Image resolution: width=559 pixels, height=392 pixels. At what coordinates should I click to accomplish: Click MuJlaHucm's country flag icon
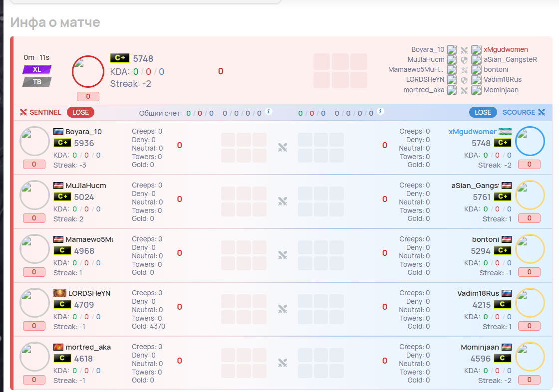[58, 186]
